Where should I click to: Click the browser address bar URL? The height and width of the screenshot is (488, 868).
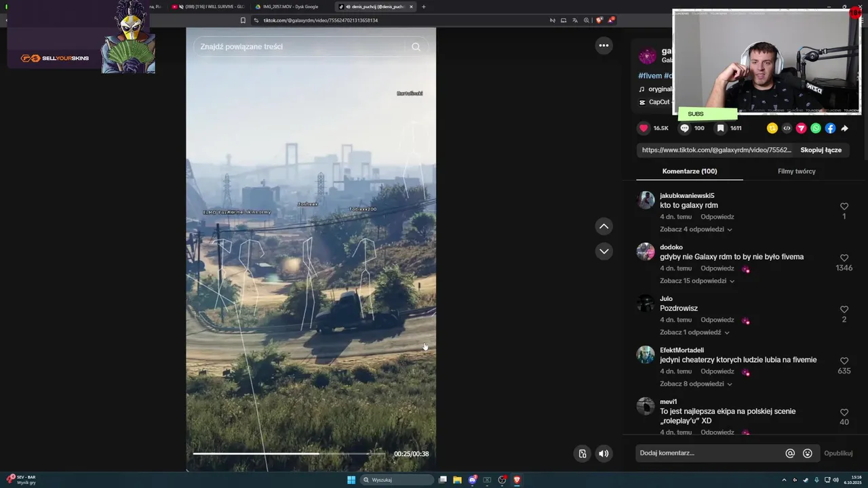pyautogui.click(x=320, y=20)
